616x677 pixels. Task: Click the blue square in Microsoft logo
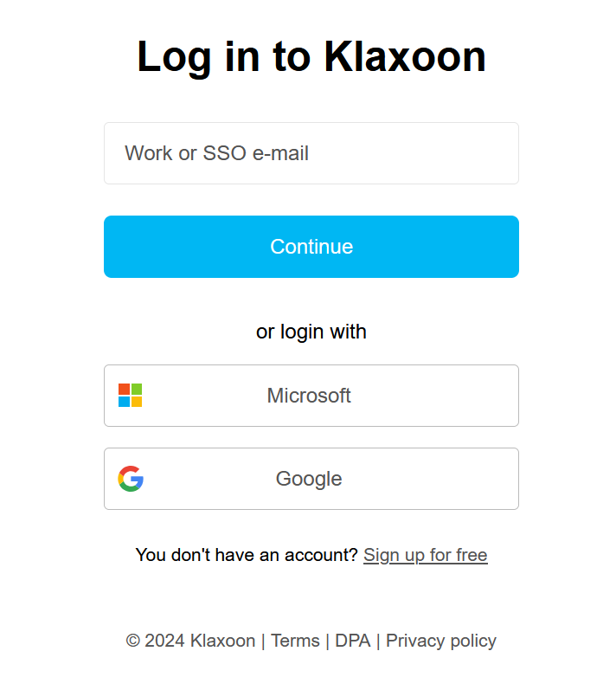pyautogui.click(x=125, y=402)
